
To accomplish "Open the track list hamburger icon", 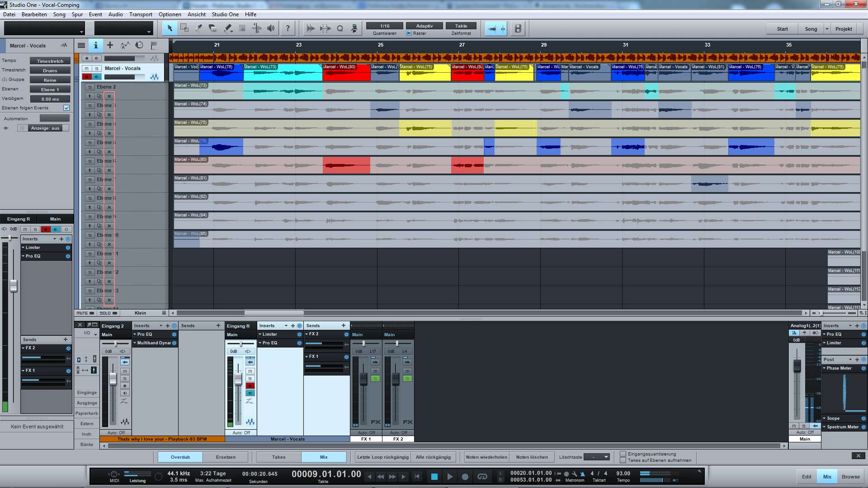I will tap(81, 45).
